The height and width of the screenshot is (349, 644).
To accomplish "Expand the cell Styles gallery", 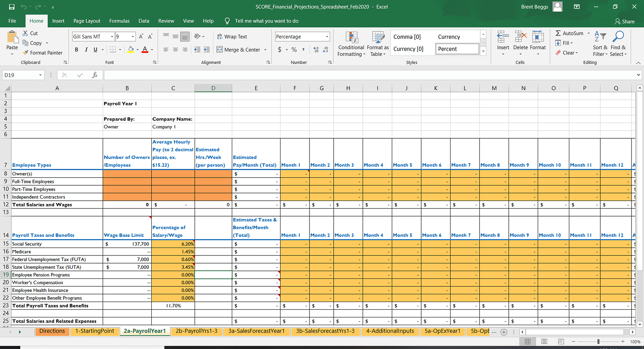I will coord(483,51).
